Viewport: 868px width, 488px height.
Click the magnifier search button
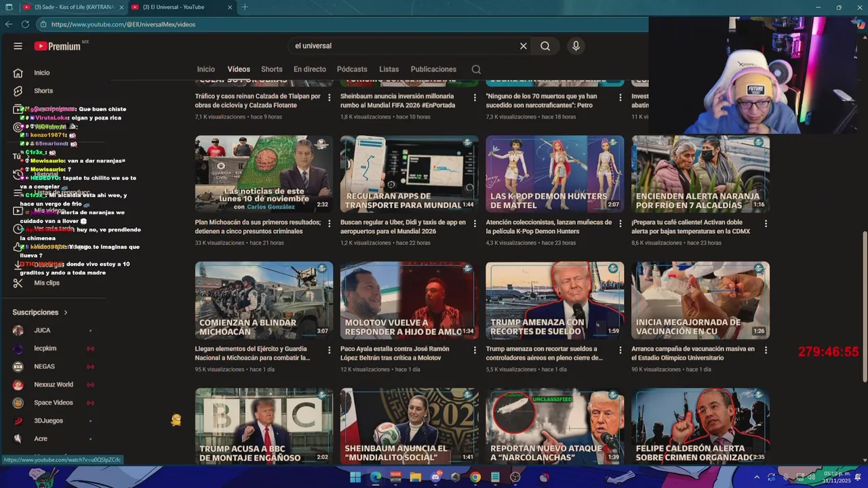coord(545,46)
